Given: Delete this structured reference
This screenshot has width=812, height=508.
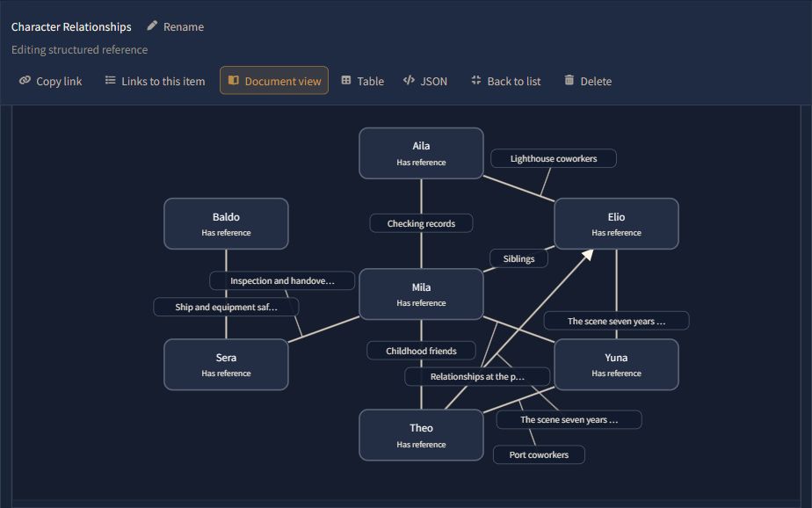Looking at the screenshot, I should [588, 81].
